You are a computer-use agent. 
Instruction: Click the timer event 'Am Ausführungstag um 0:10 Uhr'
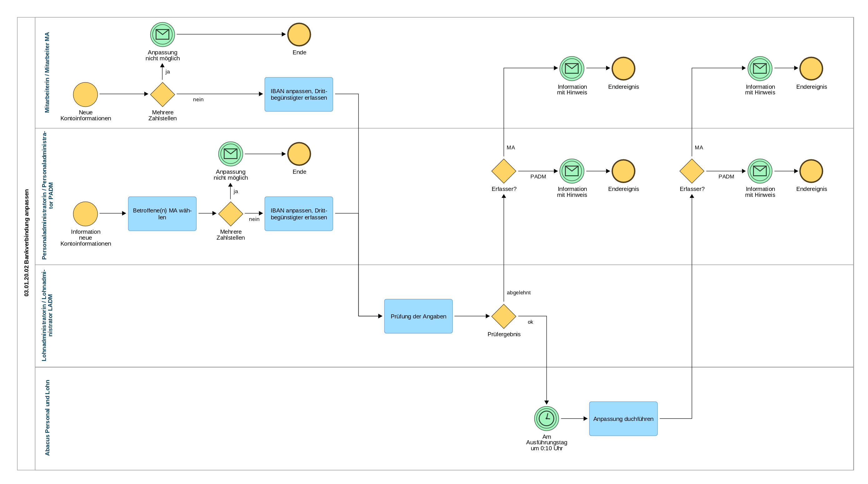[546, 418]
